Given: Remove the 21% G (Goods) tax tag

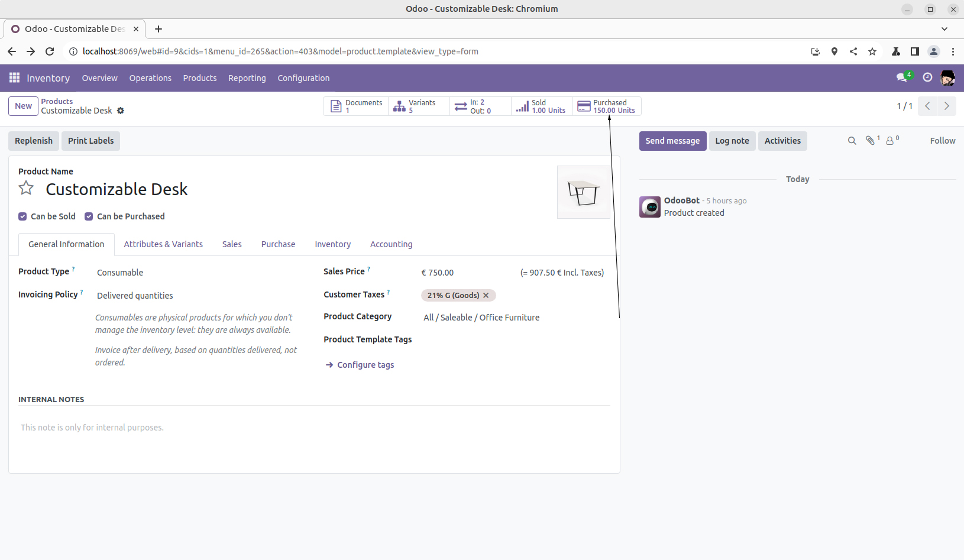Looking at the screenshot, I should (x=486, y=295).
